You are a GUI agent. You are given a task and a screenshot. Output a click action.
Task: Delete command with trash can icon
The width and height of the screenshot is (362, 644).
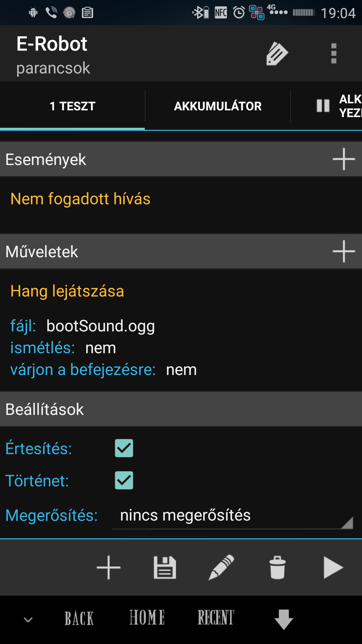tap(278, 568)
